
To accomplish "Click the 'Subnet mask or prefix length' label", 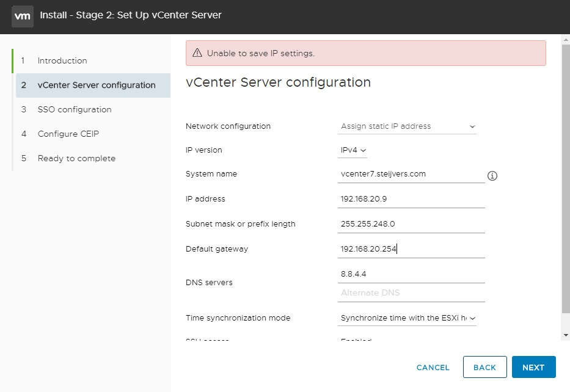I will 240,224.
